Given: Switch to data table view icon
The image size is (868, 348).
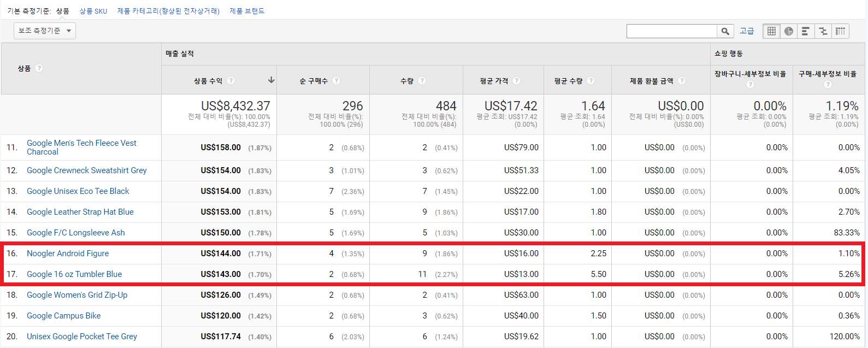Looking at the screenshot, I should 771,31.
